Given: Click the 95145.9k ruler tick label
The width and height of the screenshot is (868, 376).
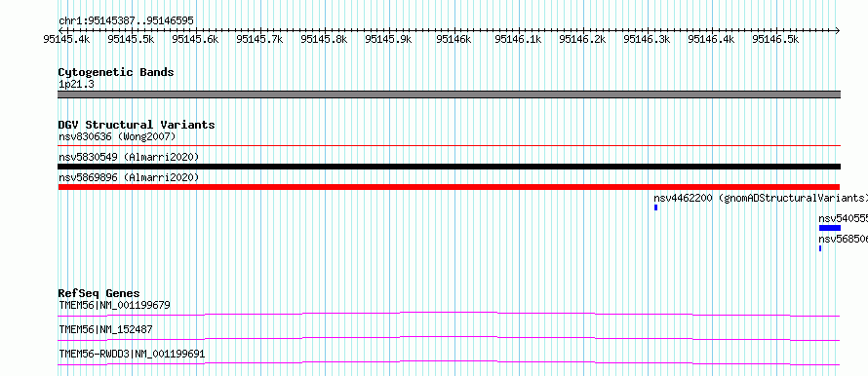Looking at the screenshot, I should [388, 39].
